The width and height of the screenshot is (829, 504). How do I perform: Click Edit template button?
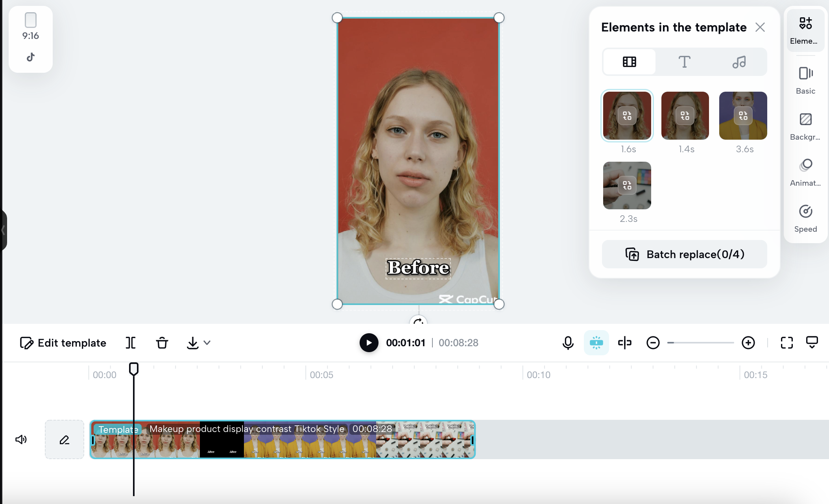pos(63,343)
